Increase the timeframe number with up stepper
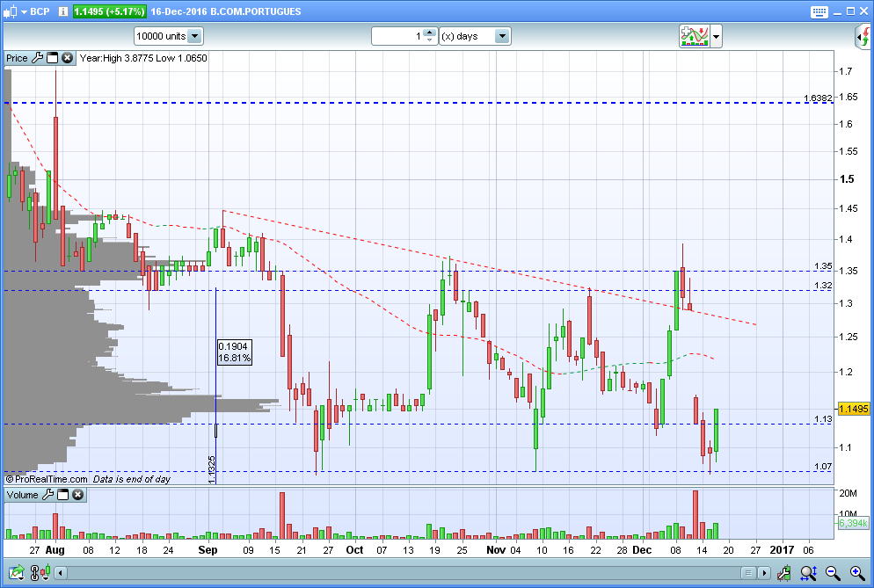The width and height of the screenshot is (874, 588). coord(429,33)
